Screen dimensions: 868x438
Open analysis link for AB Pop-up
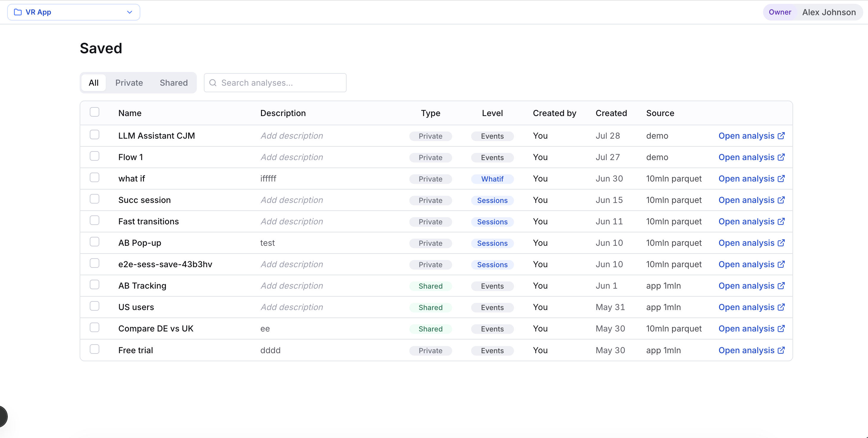[751, 243]
